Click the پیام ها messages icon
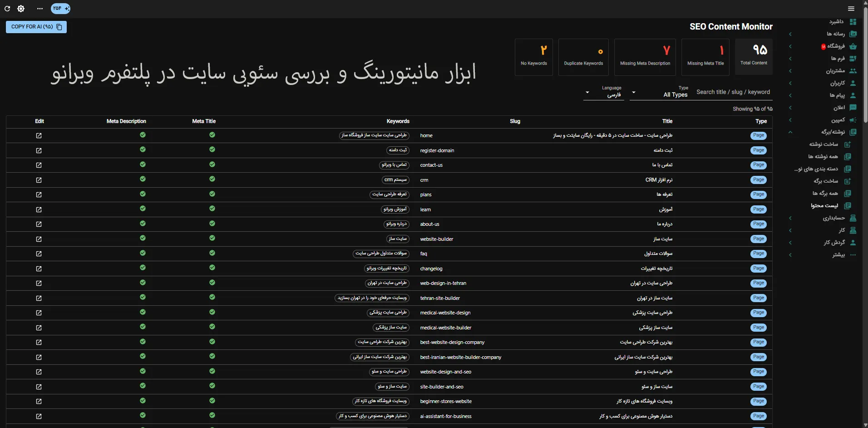 coord(853,95)
